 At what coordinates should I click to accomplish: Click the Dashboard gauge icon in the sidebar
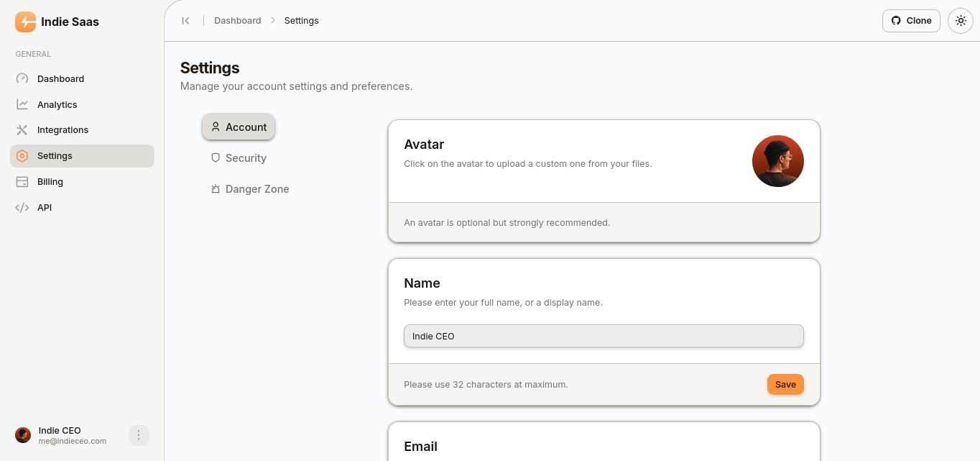pyautogui.click(x=22, y=78)
